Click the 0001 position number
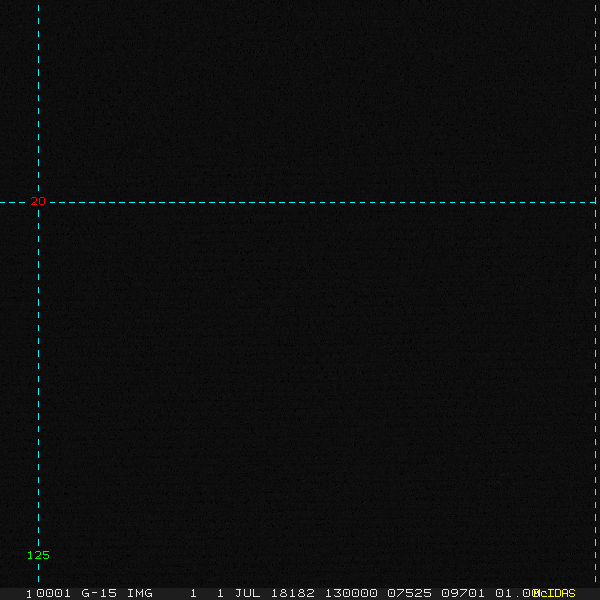This screenshot has height=600, width=600. pos(53,593)
